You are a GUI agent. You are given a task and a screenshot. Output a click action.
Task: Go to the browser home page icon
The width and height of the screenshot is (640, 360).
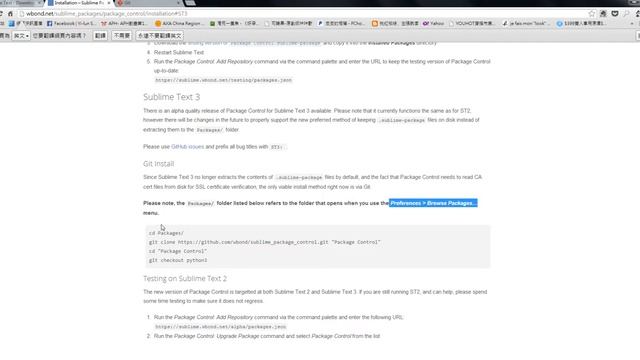tap(10, 13)
